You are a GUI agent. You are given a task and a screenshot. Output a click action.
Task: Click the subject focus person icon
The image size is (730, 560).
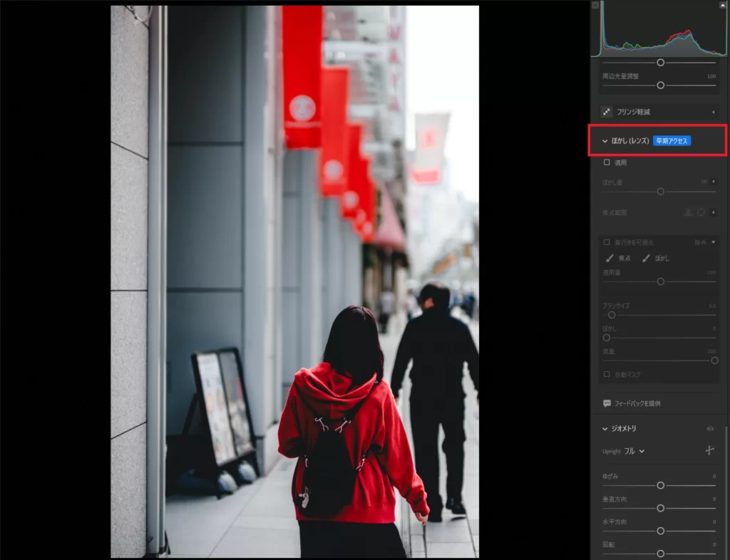point(688,212)
